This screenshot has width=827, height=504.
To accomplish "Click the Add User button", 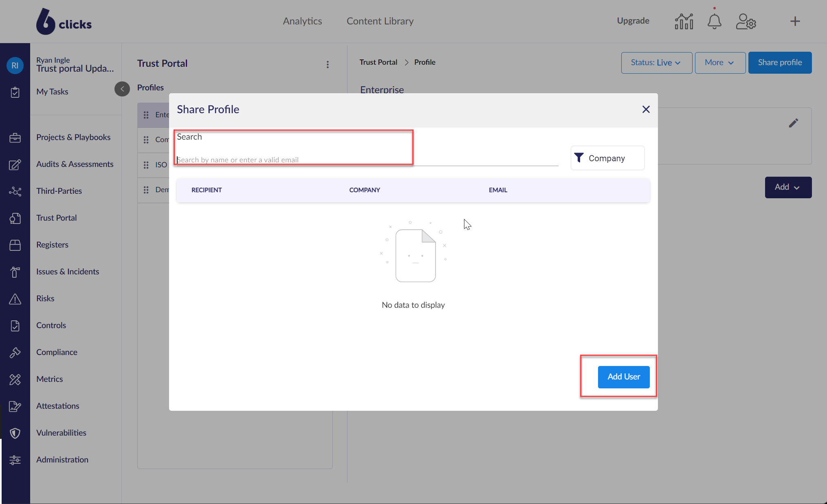I will coord(623,377).
